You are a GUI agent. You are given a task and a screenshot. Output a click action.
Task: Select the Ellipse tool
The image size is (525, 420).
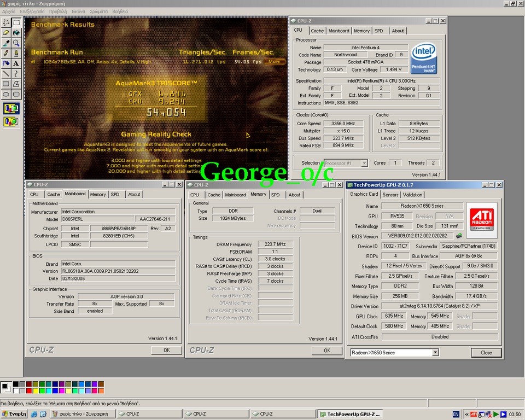pyautogui.click(x=6, y=94)
